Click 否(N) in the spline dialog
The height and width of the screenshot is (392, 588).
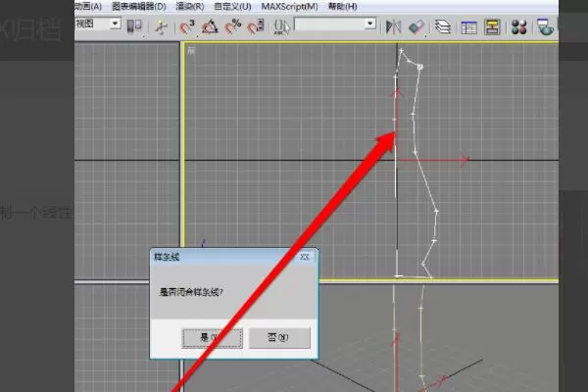[x=279, y=337]
